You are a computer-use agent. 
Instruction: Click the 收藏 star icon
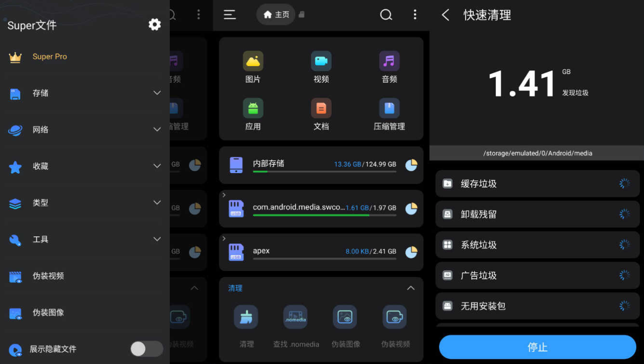pos(15,167)
